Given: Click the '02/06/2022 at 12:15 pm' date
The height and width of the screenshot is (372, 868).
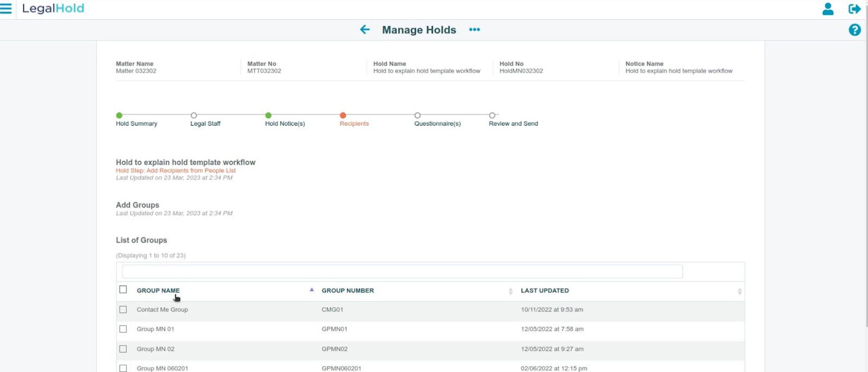Looking at the screenshot, I should click(x=554, y=368).
